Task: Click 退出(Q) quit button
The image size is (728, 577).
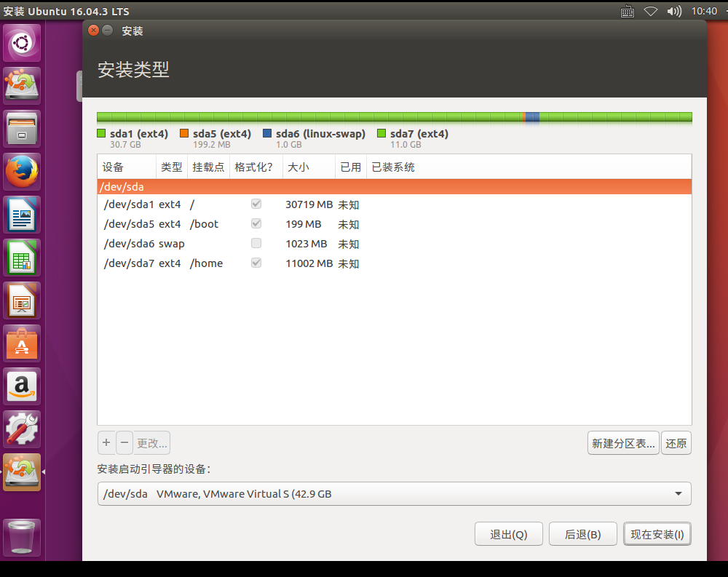Action: point(508,534)
